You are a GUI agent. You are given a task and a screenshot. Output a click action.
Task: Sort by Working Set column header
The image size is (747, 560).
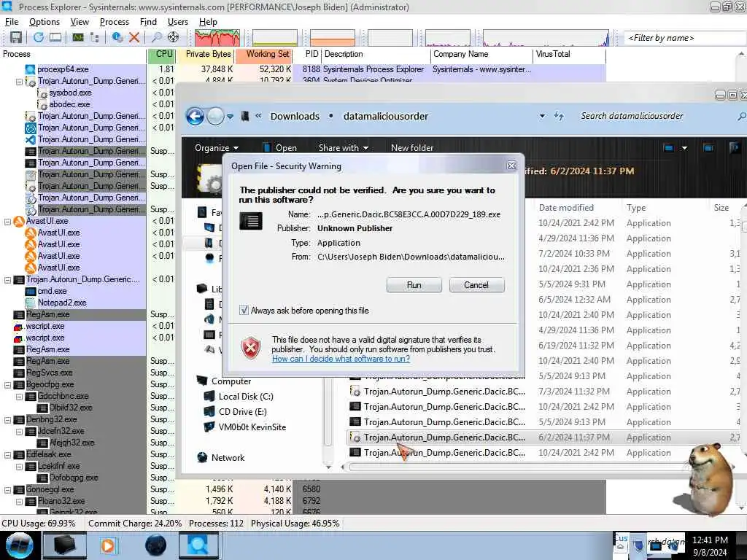pos(263,54)
